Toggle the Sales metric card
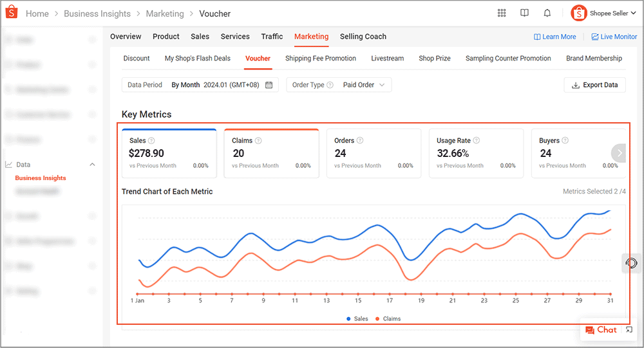The height and width of the screenshot is (348, 644). (169, 153)
